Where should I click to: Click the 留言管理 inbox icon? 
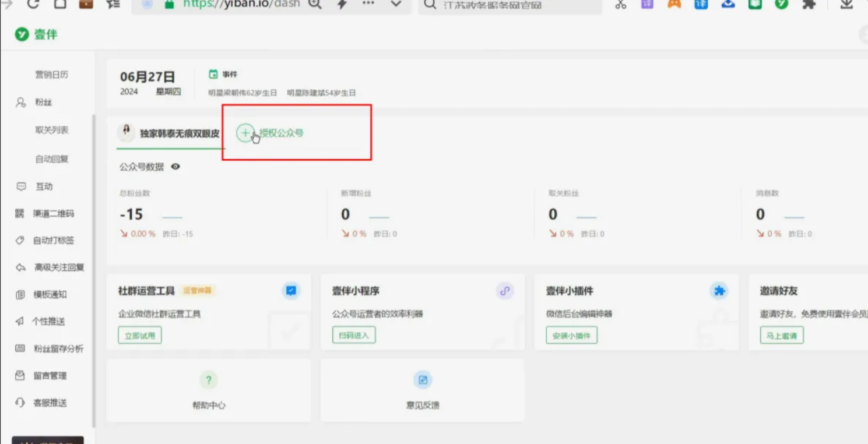(20, 375)
